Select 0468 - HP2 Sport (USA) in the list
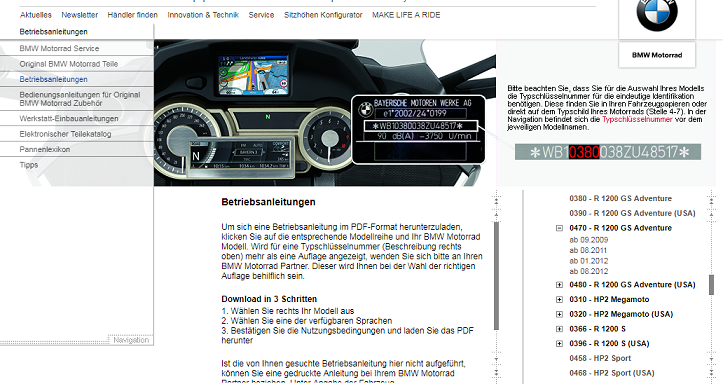 tap(612, 373)
